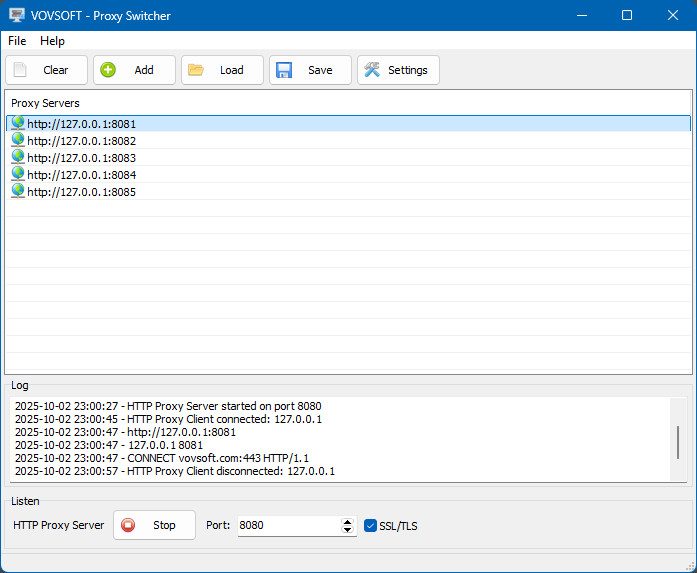697x573 pixels.
Task: Select proxy row http://127.0.0.1:8084
Action: (x=348, y=174)
